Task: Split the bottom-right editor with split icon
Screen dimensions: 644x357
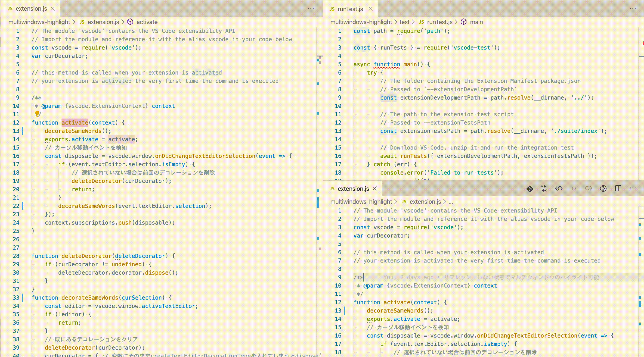Action: (x=618, y=189)
